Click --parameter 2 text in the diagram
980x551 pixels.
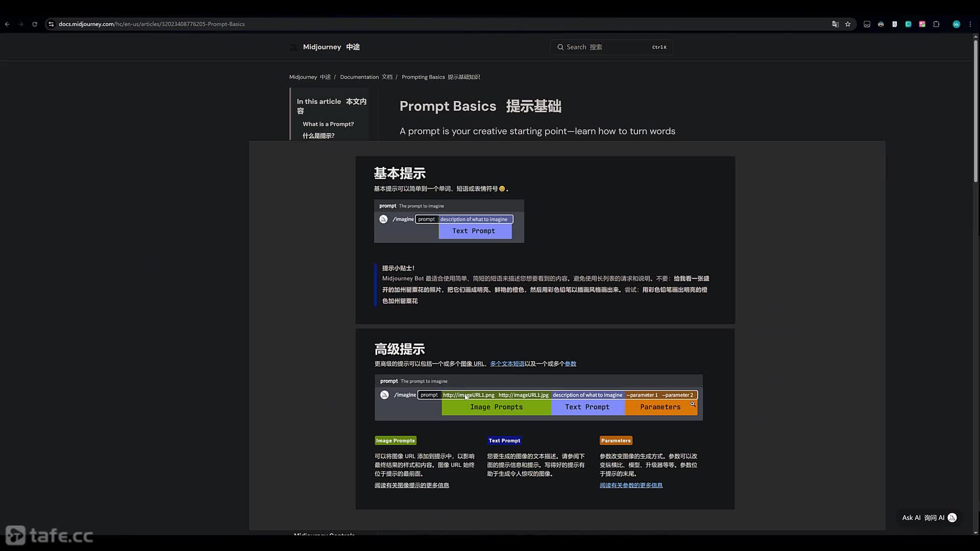coord(677,395)
